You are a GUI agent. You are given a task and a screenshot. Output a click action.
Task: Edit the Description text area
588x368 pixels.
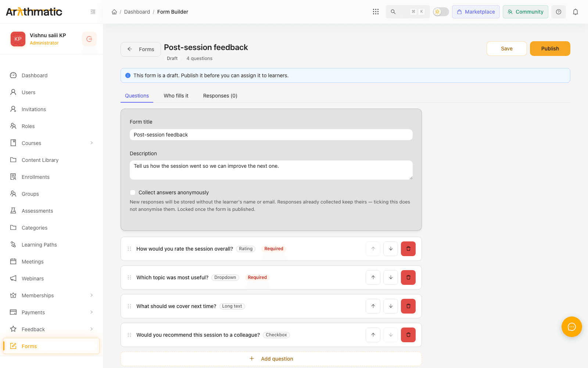coord(271,170)
